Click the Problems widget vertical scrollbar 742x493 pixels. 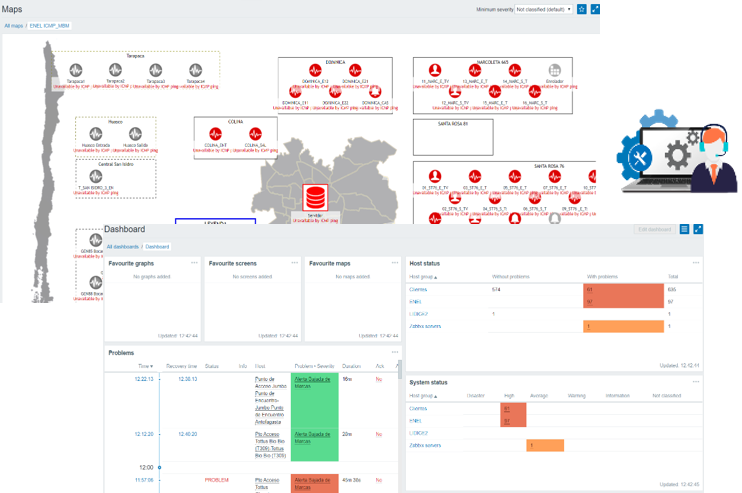(x=400, y=369)
